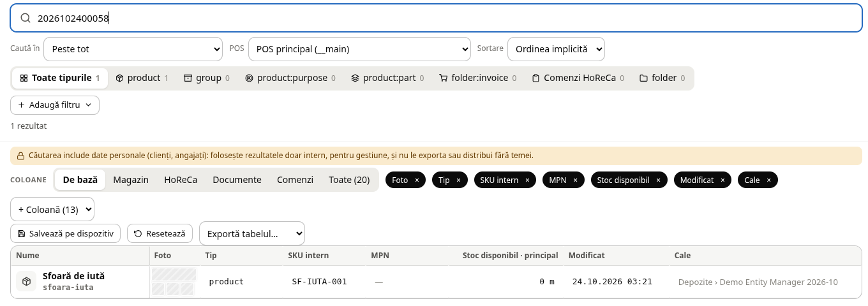This screenshot has width=868, height=306.
Task: Select the Comenzi column preset
Action: coord(295,180)
